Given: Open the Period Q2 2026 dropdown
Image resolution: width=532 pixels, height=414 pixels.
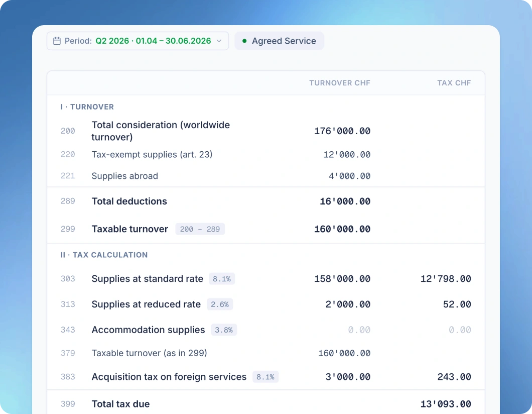Looking at the screenshot, I should 138,41.
